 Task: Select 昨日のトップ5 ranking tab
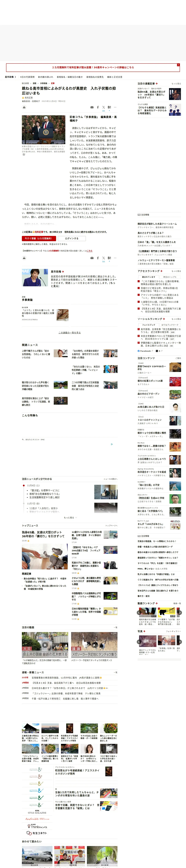170,277
